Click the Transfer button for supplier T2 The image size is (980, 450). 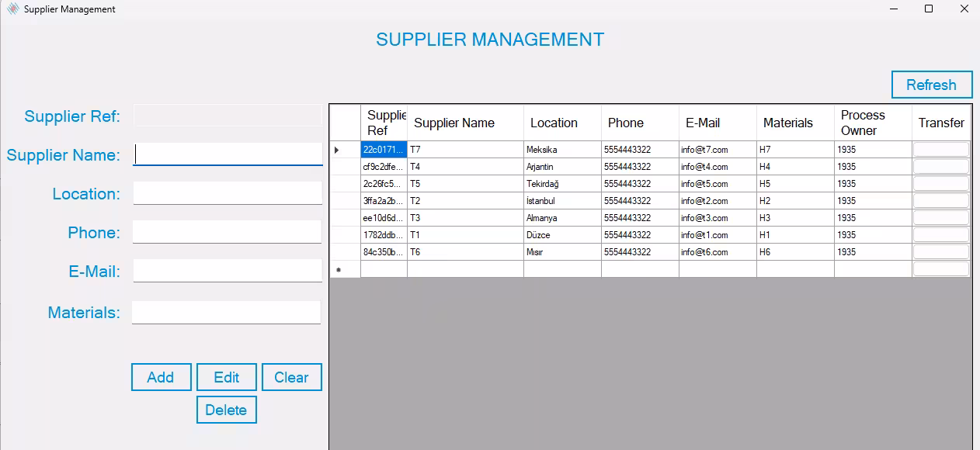point(941,201)
